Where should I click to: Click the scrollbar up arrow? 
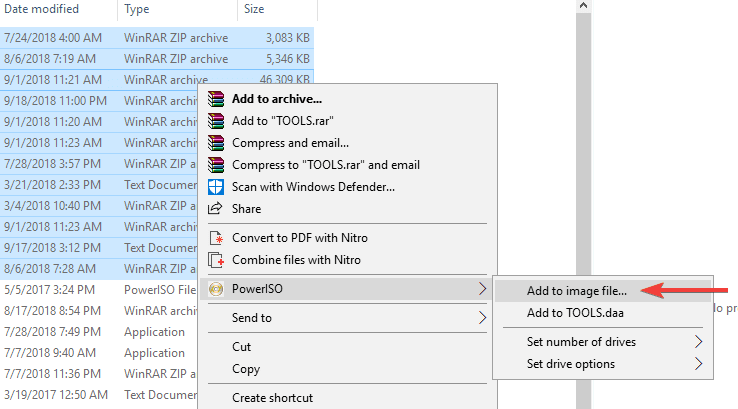point(584,6)
